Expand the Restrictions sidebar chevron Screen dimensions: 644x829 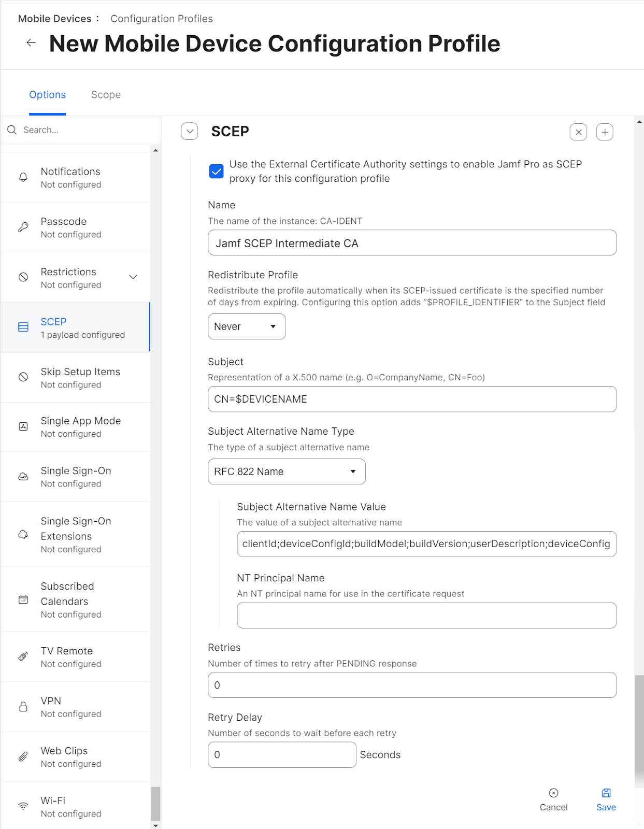133,277
